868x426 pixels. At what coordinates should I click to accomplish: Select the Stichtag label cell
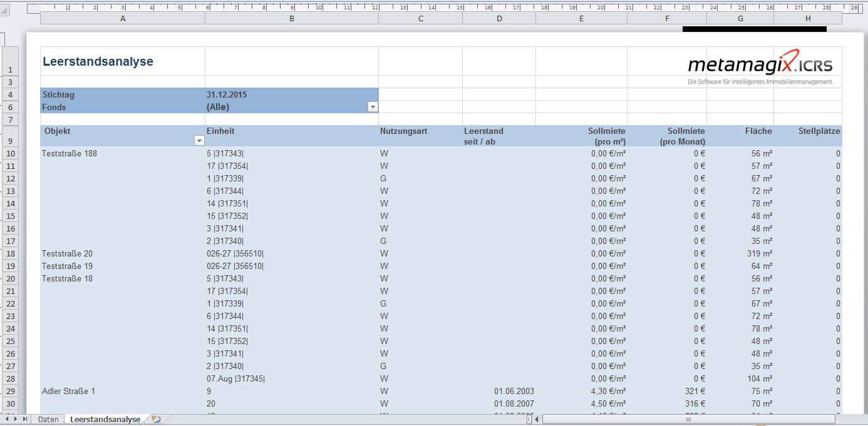123,94
